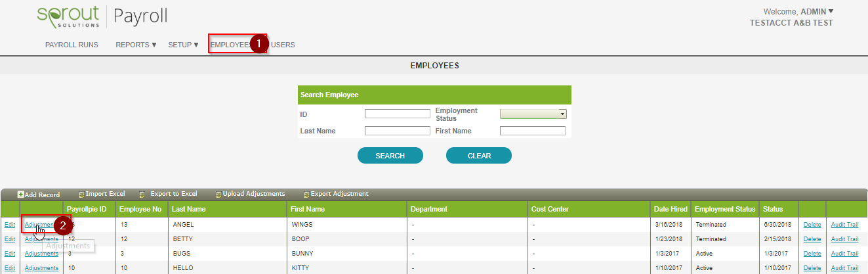Delete the HELLO KITTY record
The height and width of the screenshot is (274, 868).
tap(812, 268)
